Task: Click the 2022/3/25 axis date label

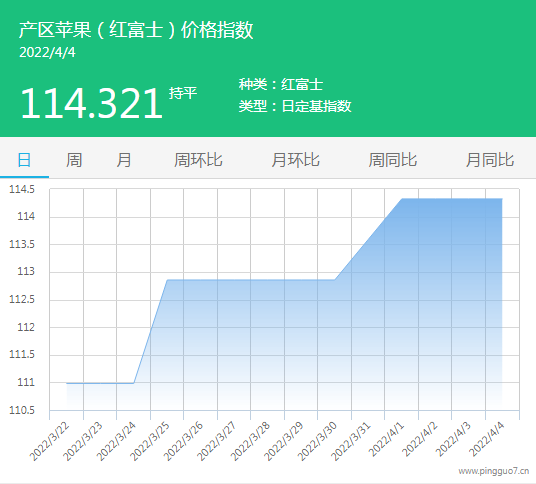Action: point(149,441)
